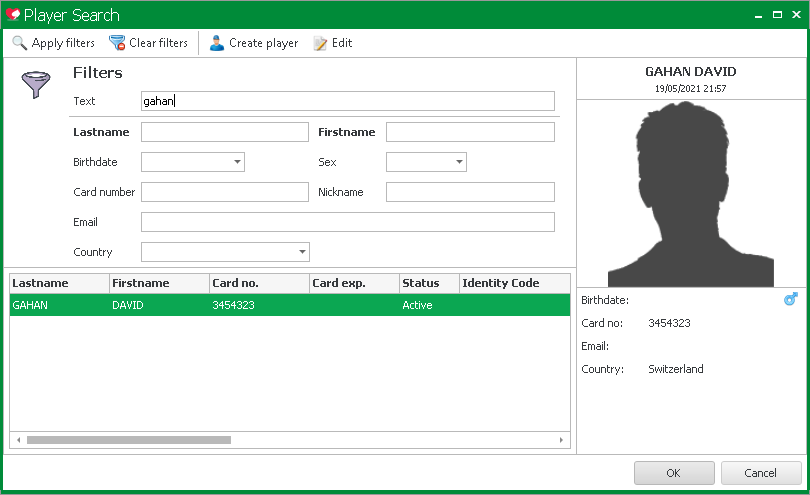Sort by Card no. column header
This screenshot has width=810, height=495.
point(259,283)
